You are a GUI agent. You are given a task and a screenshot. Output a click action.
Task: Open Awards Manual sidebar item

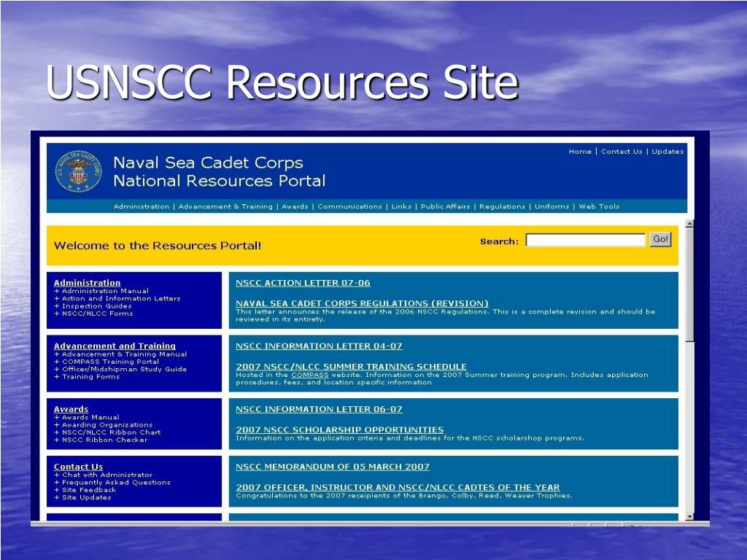tap(90, 418)
